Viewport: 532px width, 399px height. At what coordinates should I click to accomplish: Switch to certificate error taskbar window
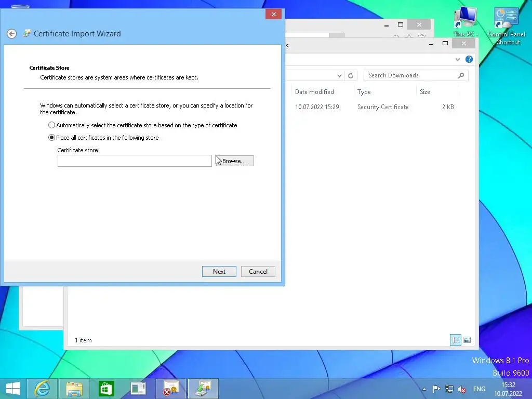[171, 389]
